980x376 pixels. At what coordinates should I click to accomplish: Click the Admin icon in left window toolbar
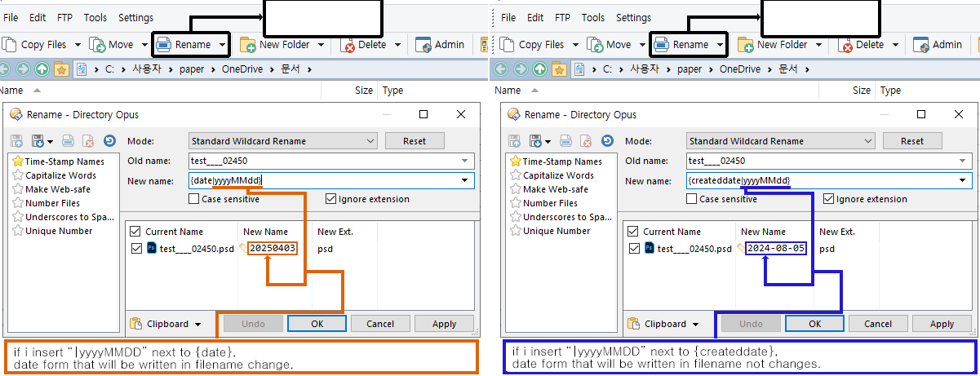click(x=423, y=45)
